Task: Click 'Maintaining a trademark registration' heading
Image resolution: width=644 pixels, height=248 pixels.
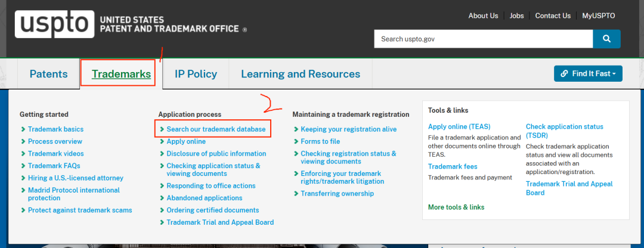Action: [351, 114]
